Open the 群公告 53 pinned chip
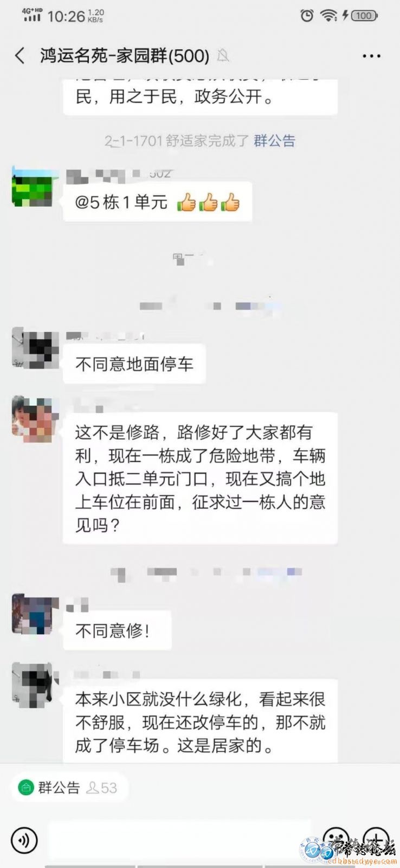Image resolution: width=400 pixels, height=868 pixels. (x=69, y=787)
